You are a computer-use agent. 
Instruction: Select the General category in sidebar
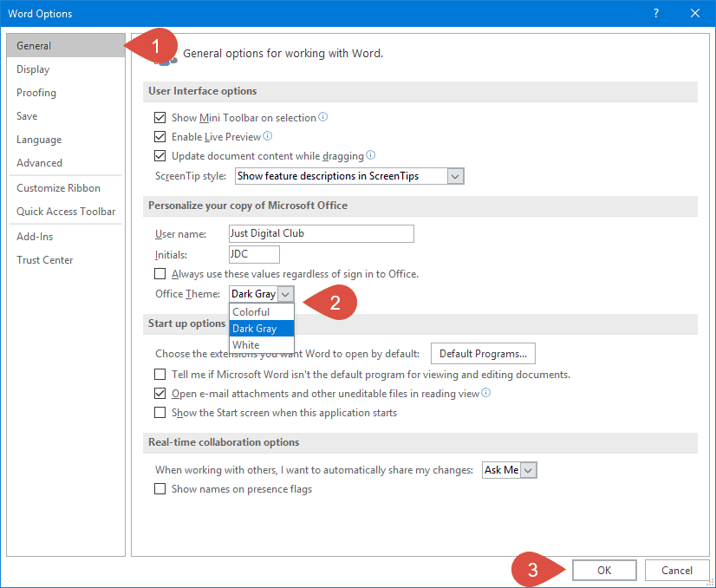point(66,46)
